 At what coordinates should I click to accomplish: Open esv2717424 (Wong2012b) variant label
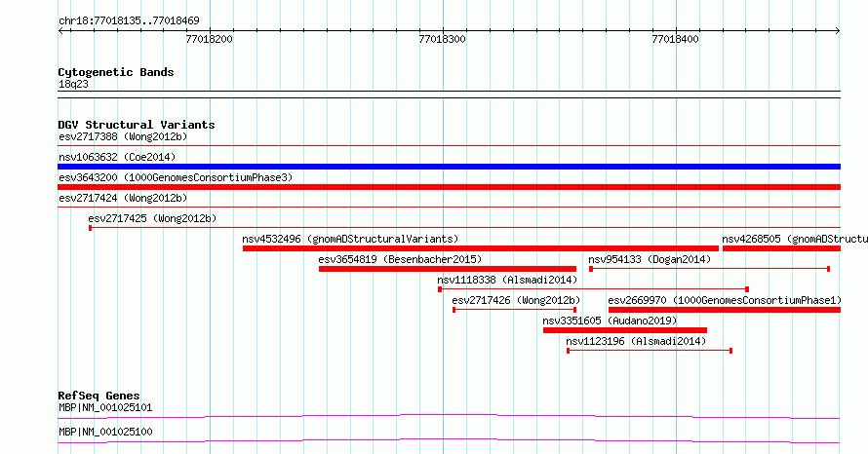tap(123, 198)
